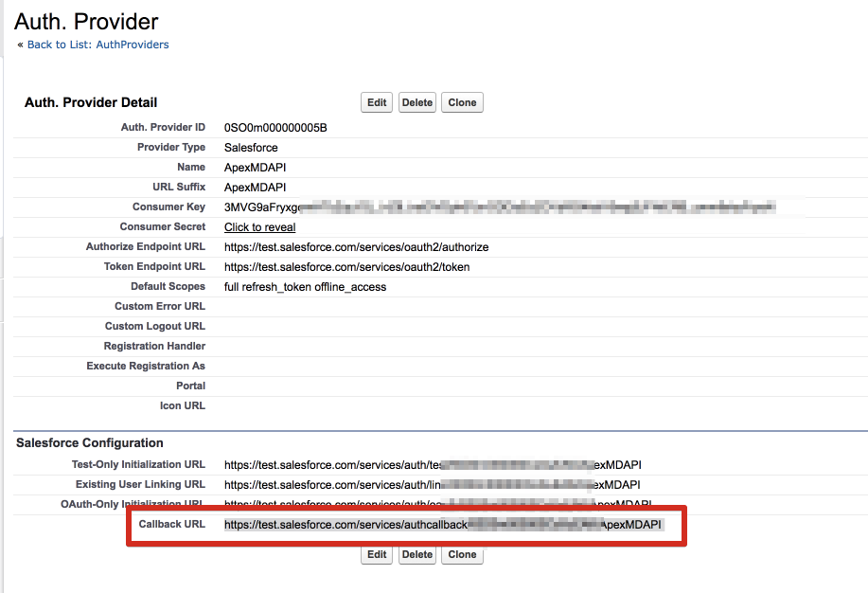
Task: Click the bottom Clone button
Action: pos(462,555)
